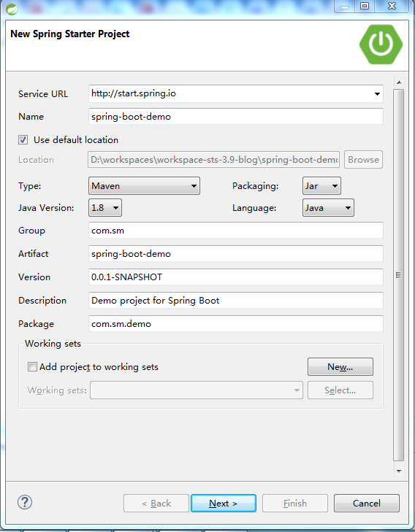
Task: Click the < Back button
Action: pos(156,503)
